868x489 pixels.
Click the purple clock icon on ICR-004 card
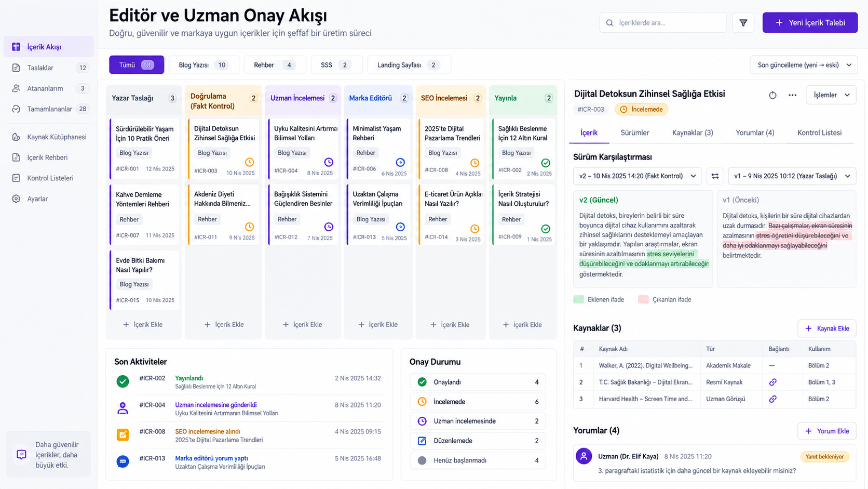329,162
